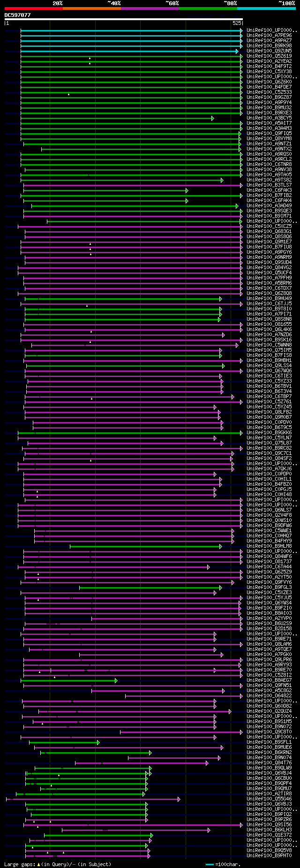Click the cyan ~100% identity legend segment
This screenshot has height=868, width=300.
pos(266,8)
